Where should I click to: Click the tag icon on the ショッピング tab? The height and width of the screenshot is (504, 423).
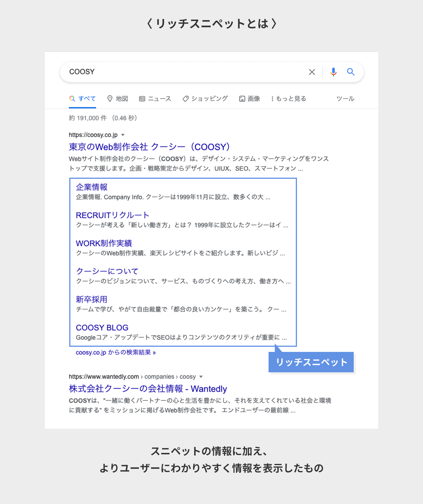tap(185, 99)
